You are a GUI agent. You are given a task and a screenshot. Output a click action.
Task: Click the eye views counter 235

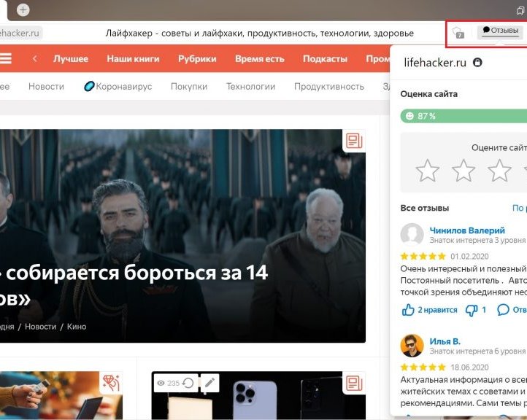168,383
